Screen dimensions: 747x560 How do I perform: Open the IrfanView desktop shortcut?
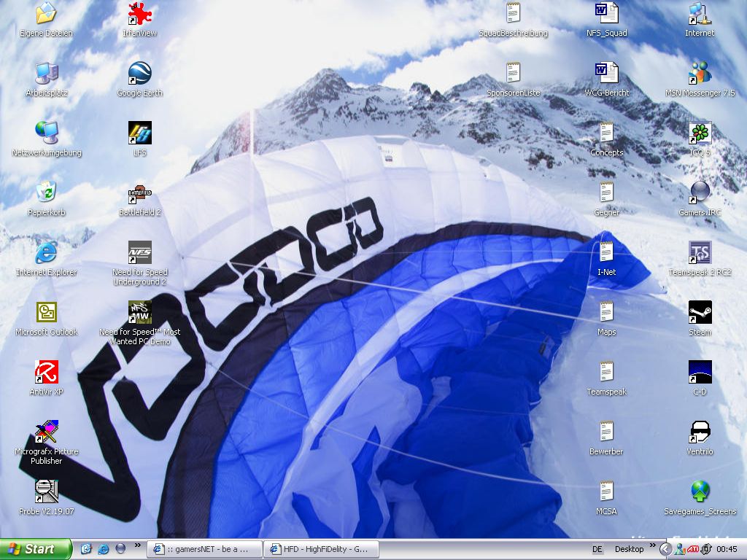click(139, 14)
